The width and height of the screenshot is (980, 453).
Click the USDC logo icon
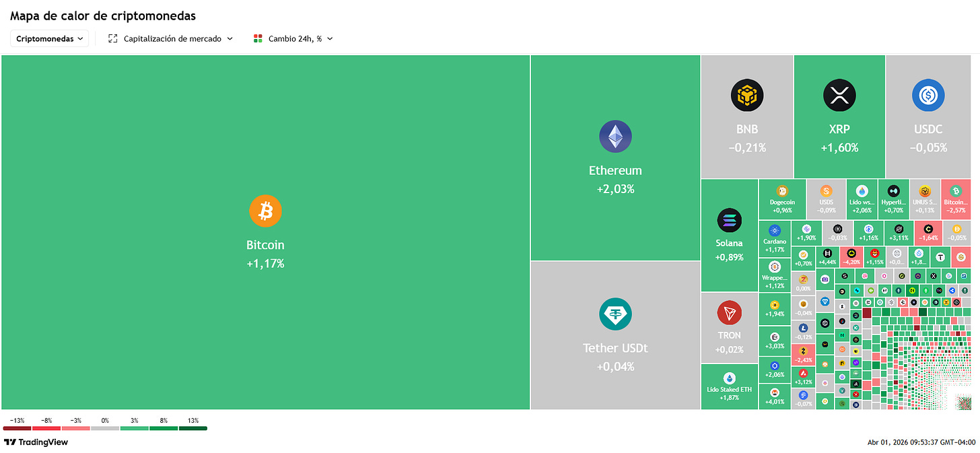coord(928,96)
